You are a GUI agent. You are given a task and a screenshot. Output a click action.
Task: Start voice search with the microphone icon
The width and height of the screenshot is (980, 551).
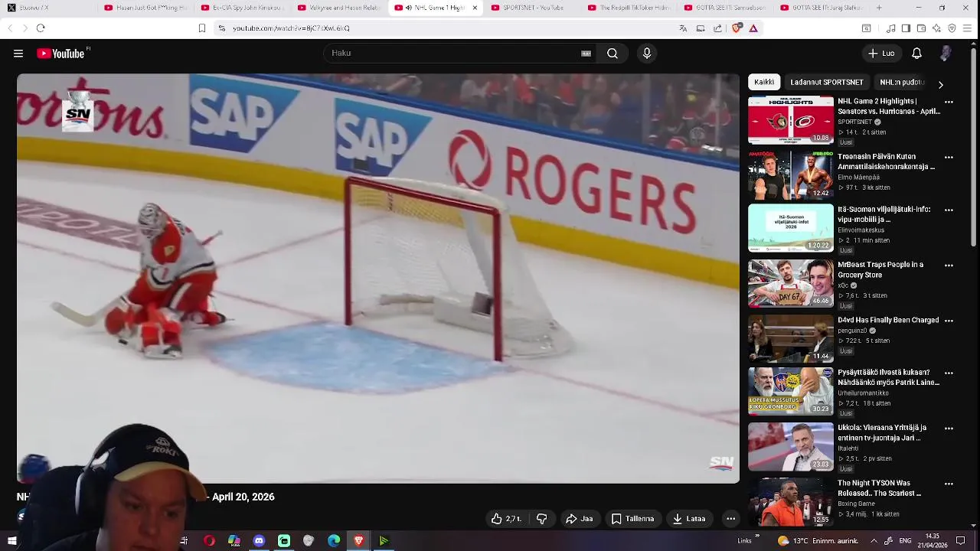pyautogui.click(x=647, y=54)
